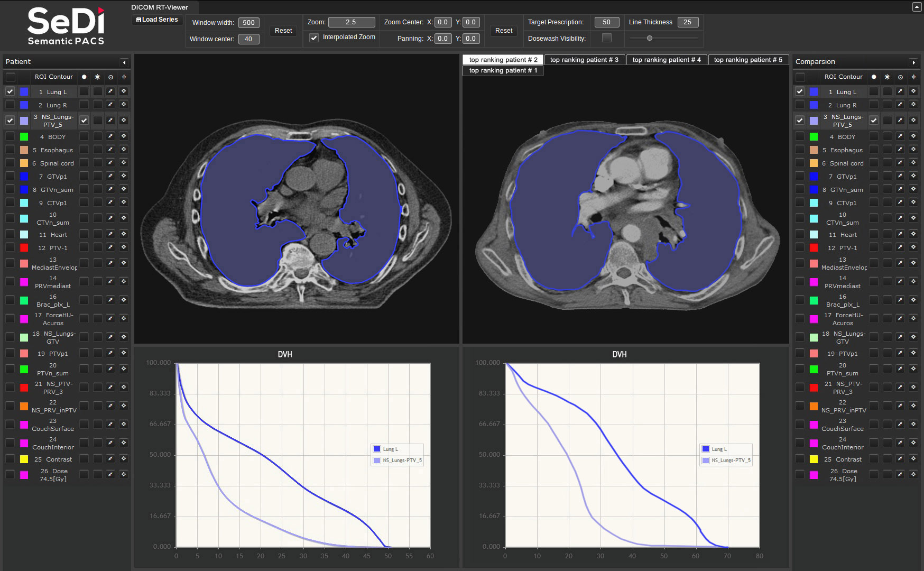Uncheck the fill checkbox for NS_Lungs-PTV_5 in Patient panel
Viewport: 924px width, 571px height.
pyautogui.click(x=84, y=121)
